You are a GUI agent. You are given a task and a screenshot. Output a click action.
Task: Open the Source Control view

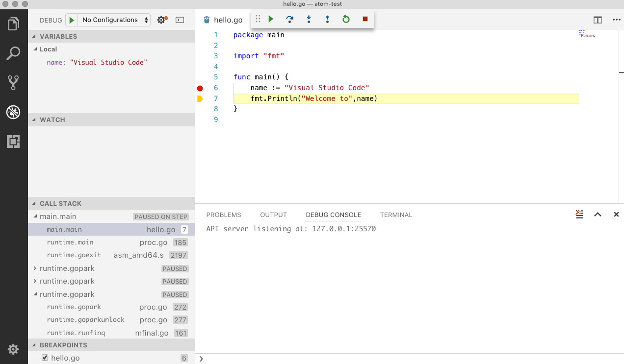click(x=14, y=83)
